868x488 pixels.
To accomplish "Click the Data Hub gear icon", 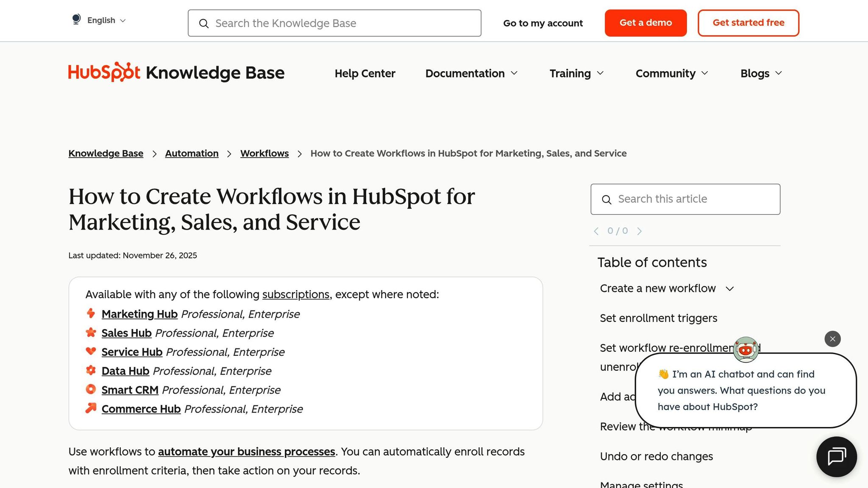I will coord(91,370).
